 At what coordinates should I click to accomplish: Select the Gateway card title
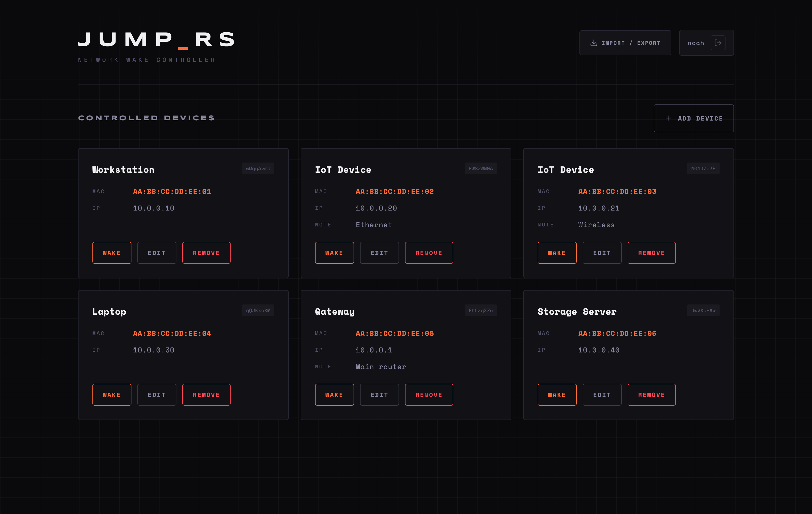click(x=334, y=312)
